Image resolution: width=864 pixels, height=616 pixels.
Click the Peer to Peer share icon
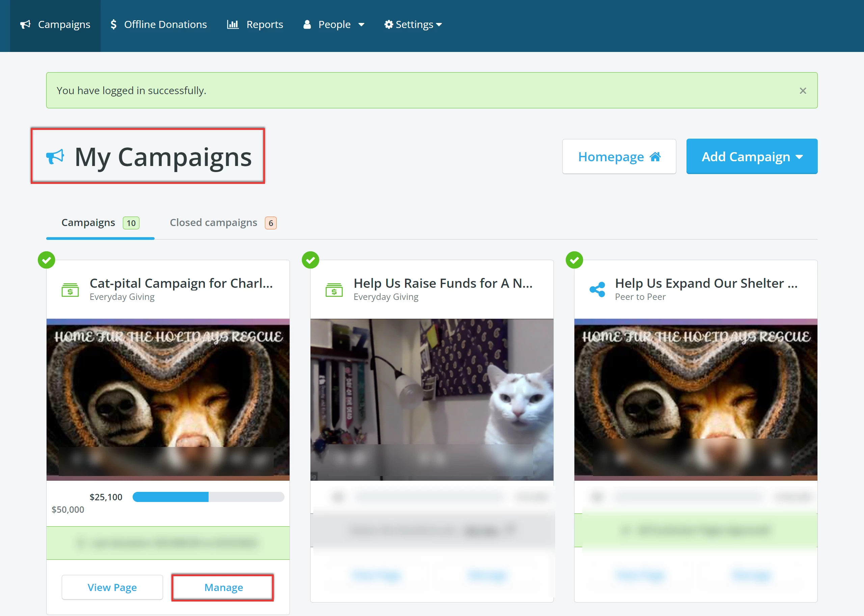(597, 290)
